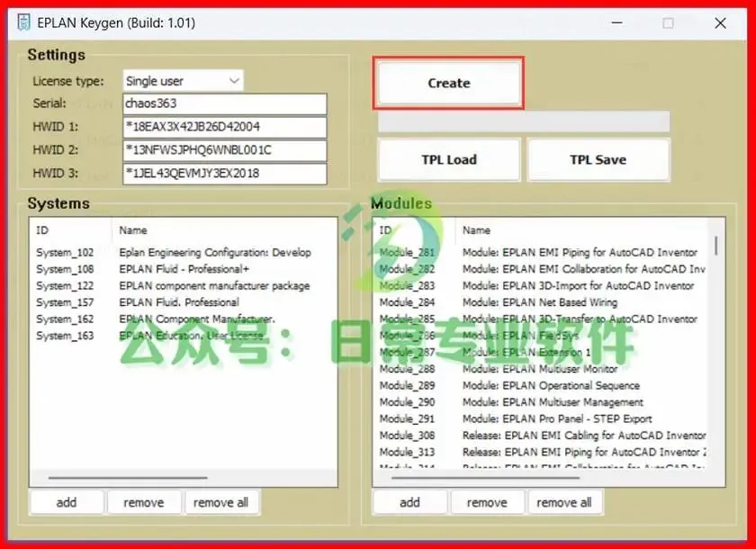Click 'EPLAN Fluid - Professional+' name cell
Image resolution: width=756 pixels, height=549 pixels.
point(184,269)
